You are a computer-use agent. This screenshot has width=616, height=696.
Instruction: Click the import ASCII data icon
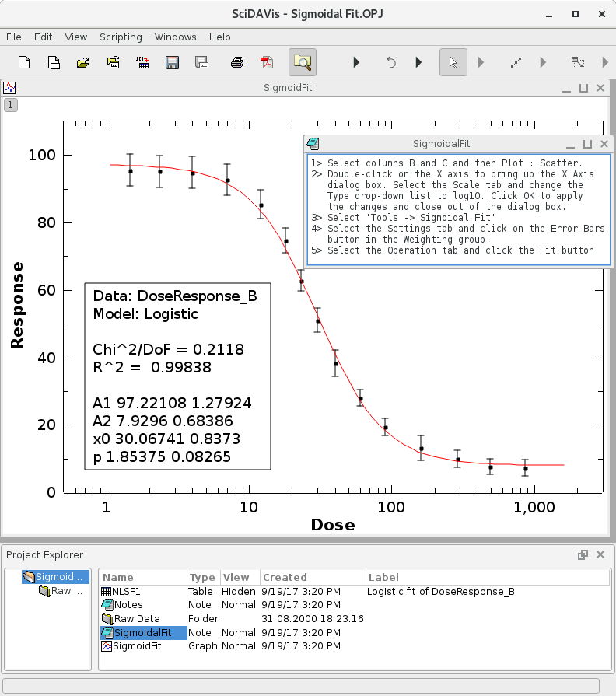tap(142, 62)
